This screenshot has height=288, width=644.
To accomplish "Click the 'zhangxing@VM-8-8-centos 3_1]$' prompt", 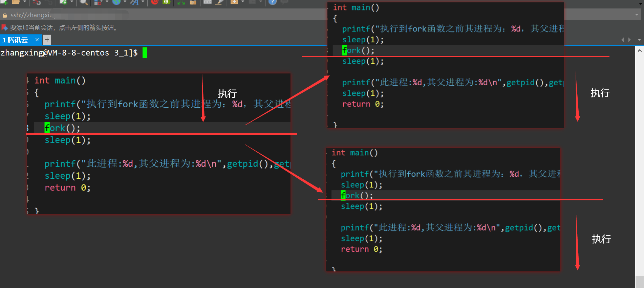I will [x=69, y=53].
